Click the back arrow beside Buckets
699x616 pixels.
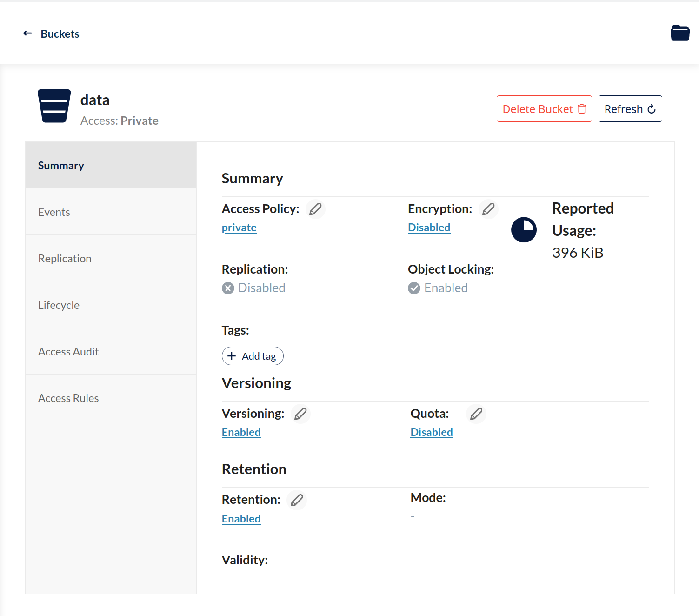click(27, 33)
